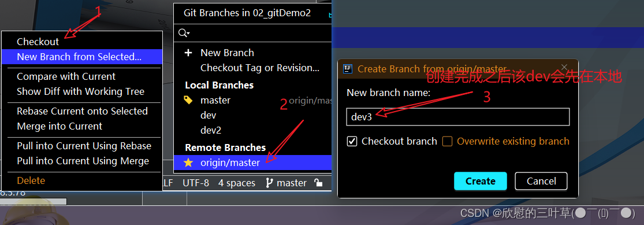Click the star icon beside origin/master

188,163
